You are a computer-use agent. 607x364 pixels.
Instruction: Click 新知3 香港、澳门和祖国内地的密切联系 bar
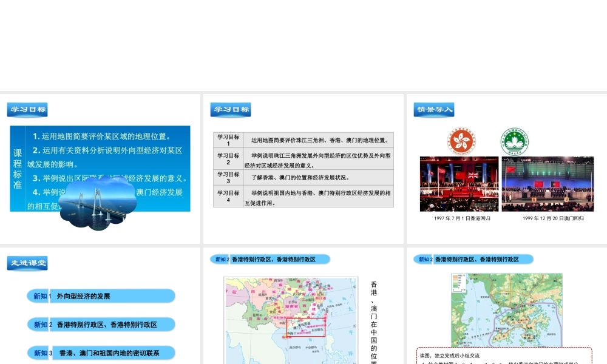101,353
